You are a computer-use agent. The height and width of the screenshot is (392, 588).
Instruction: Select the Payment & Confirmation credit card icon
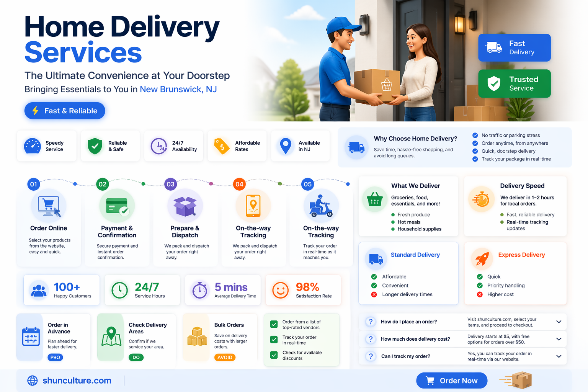tap(117, 206)
